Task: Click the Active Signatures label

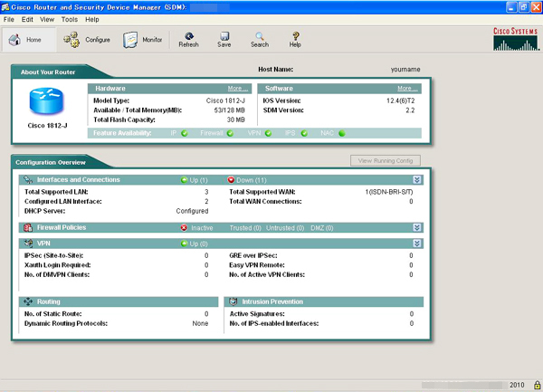Action: pos(257,314)
